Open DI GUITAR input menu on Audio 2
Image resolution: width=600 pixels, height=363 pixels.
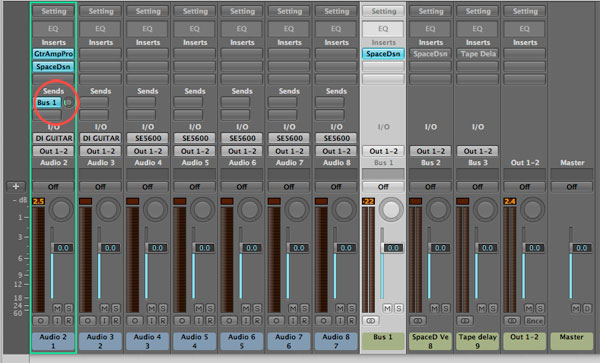click(x=53, y=138)
